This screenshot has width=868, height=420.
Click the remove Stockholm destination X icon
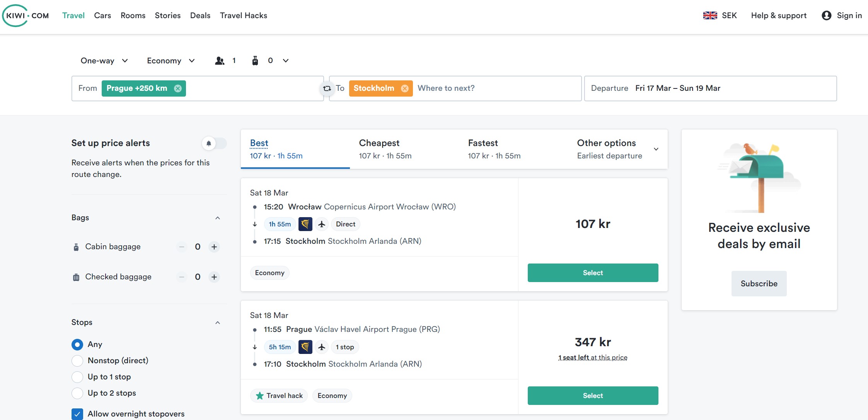(x=405, y=88)
